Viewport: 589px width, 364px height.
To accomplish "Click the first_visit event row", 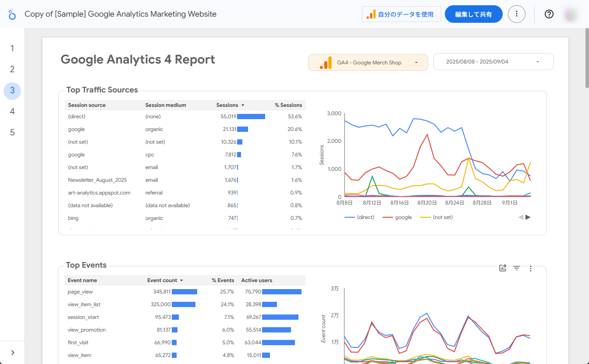I will point(185,343).
